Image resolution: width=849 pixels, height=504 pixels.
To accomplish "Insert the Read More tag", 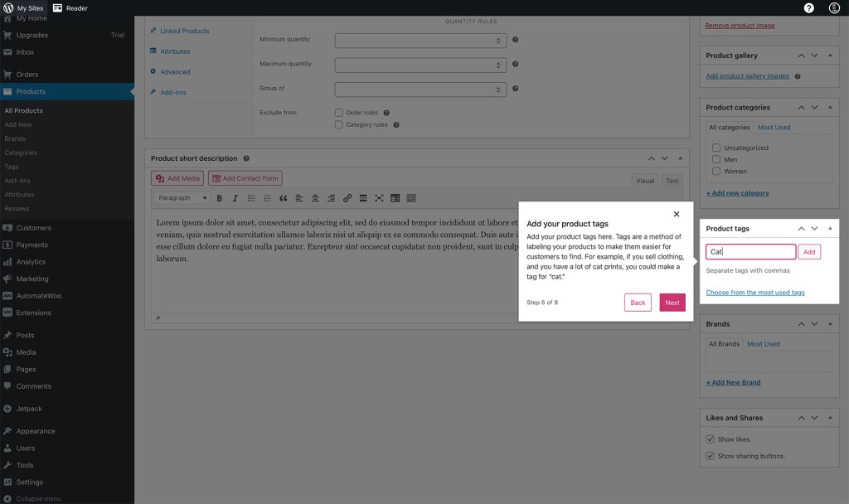I will pos(363,198).
